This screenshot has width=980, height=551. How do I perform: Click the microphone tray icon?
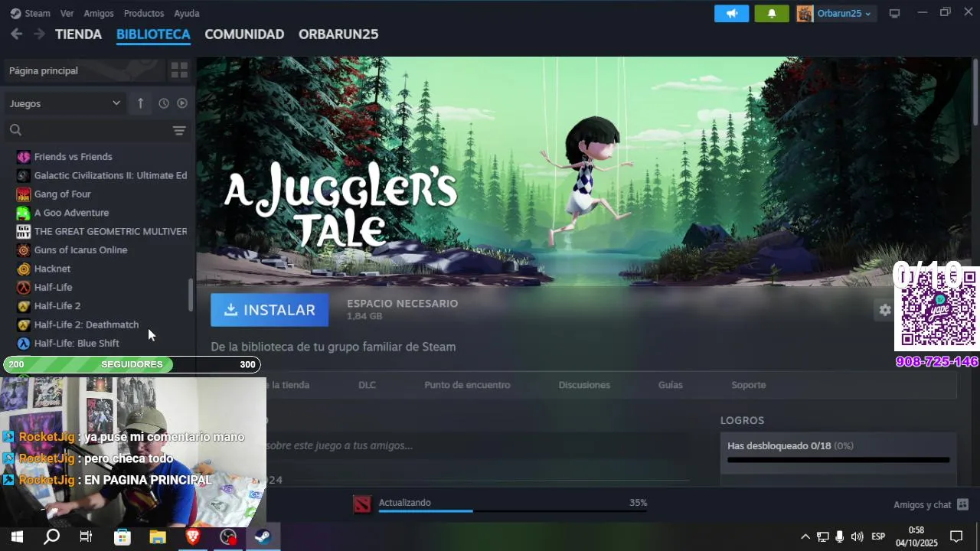pos(840,536)
